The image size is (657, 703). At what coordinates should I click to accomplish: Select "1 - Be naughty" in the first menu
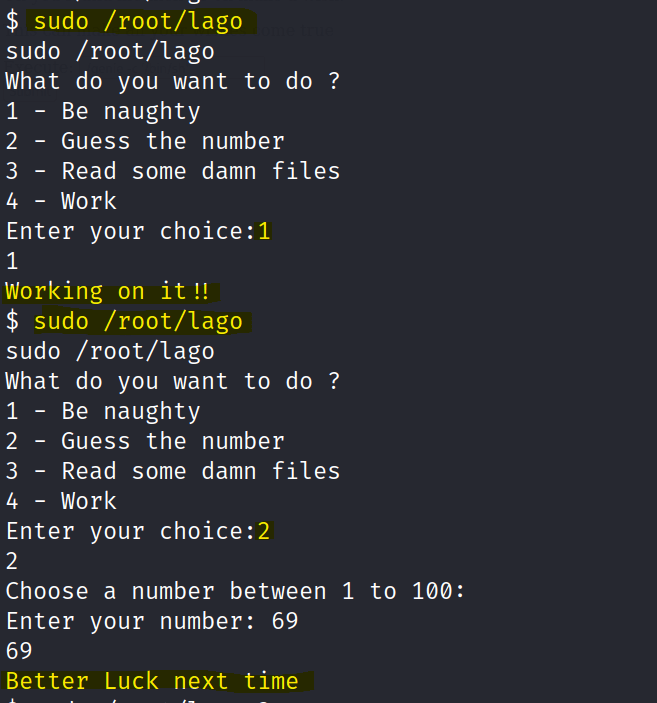click(x=103, y=111)
